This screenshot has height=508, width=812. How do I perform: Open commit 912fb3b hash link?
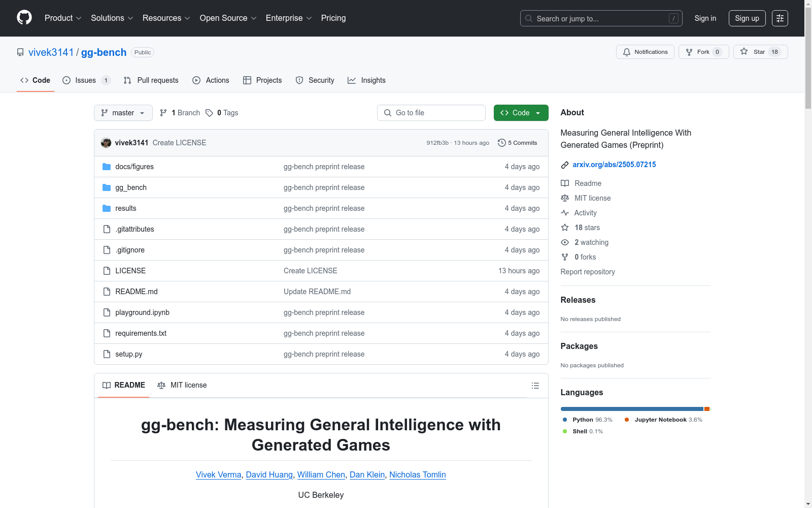coord(437,143)
